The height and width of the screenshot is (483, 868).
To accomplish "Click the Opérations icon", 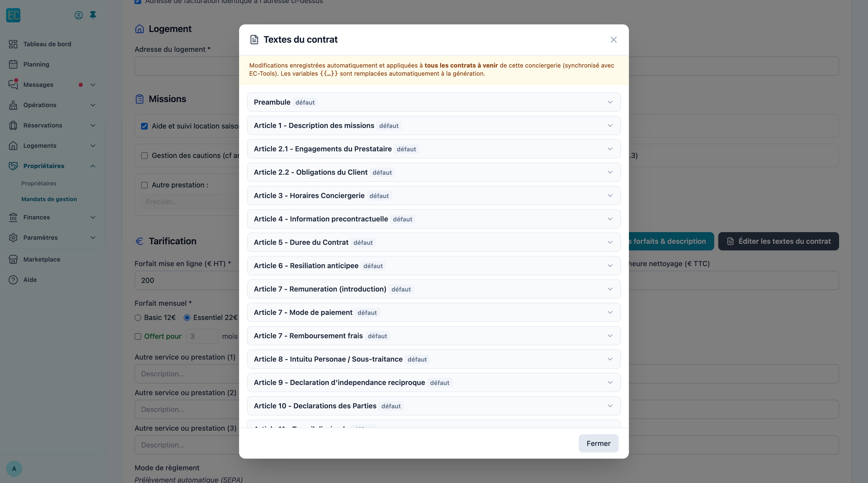I will [13, 105].
